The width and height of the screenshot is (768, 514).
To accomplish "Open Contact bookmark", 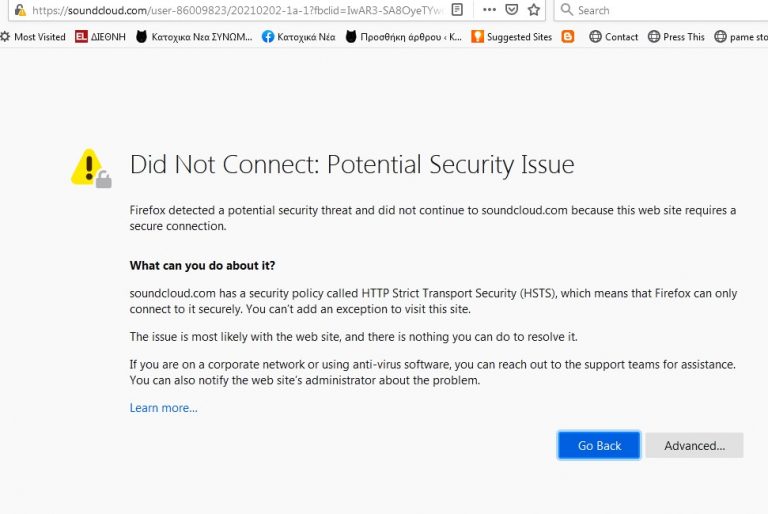I will pos(613,37).
